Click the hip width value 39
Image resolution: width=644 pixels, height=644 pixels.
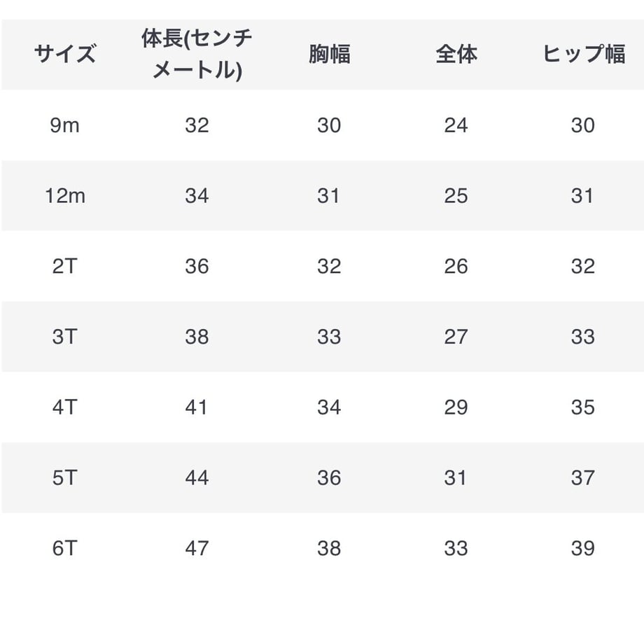(583, 549)
